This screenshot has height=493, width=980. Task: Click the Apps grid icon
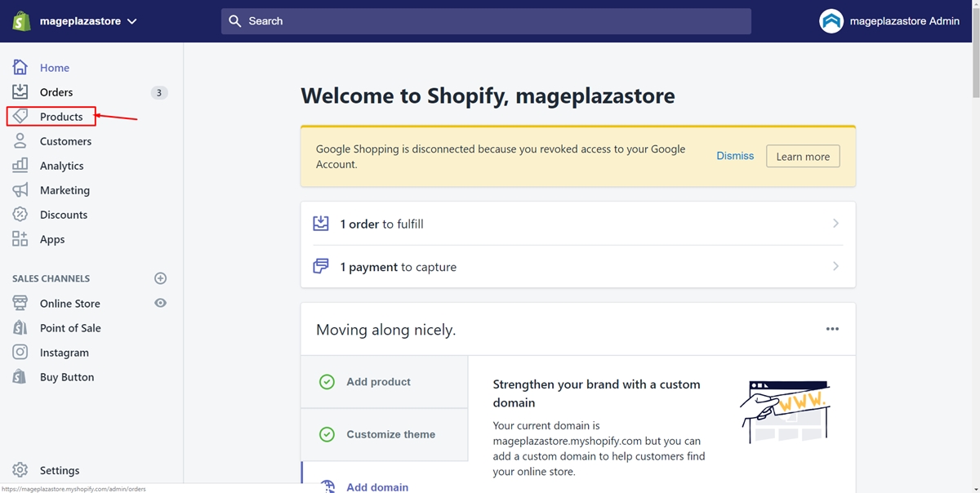[x=20, y=238]
